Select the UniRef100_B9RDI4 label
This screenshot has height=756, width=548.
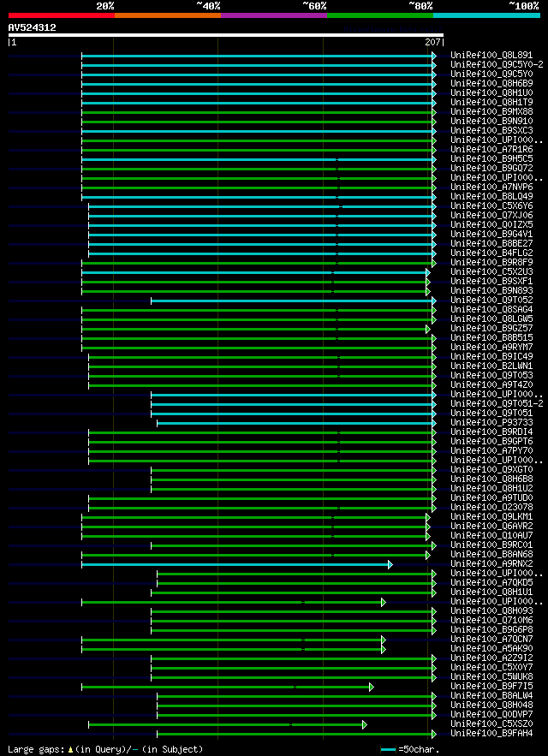pyautogui.click(x=491, y=432)
